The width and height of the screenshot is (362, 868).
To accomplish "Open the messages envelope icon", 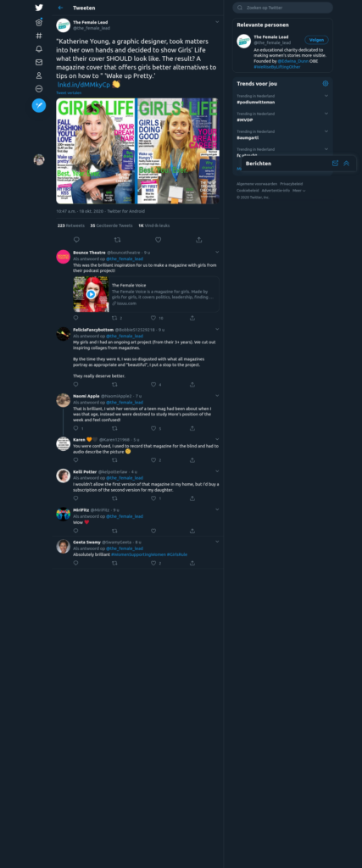I will (x=39, y=62).
